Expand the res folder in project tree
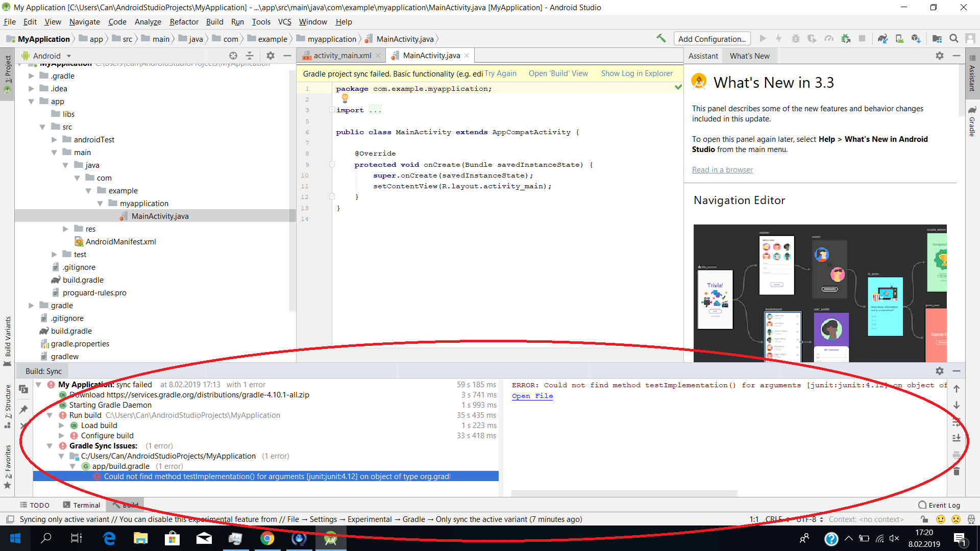 point(65,229)
